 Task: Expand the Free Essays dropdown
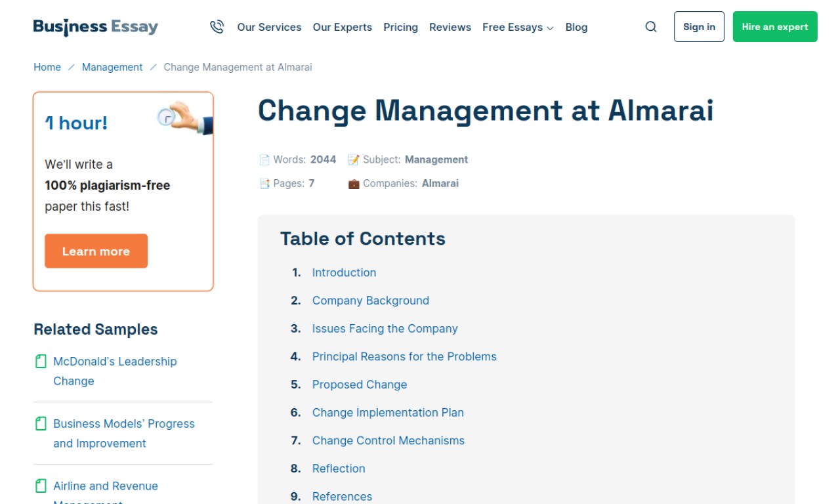pyautogui.click(x=518, y=27)
